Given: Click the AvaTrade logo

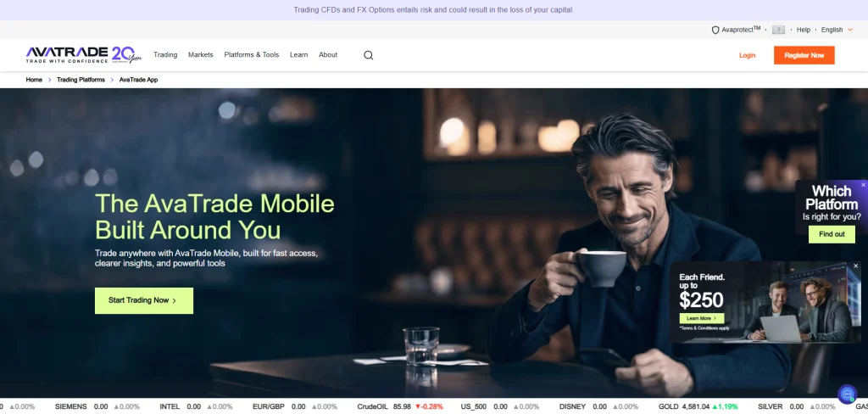Looking at the screenshot, I should 67,54.
